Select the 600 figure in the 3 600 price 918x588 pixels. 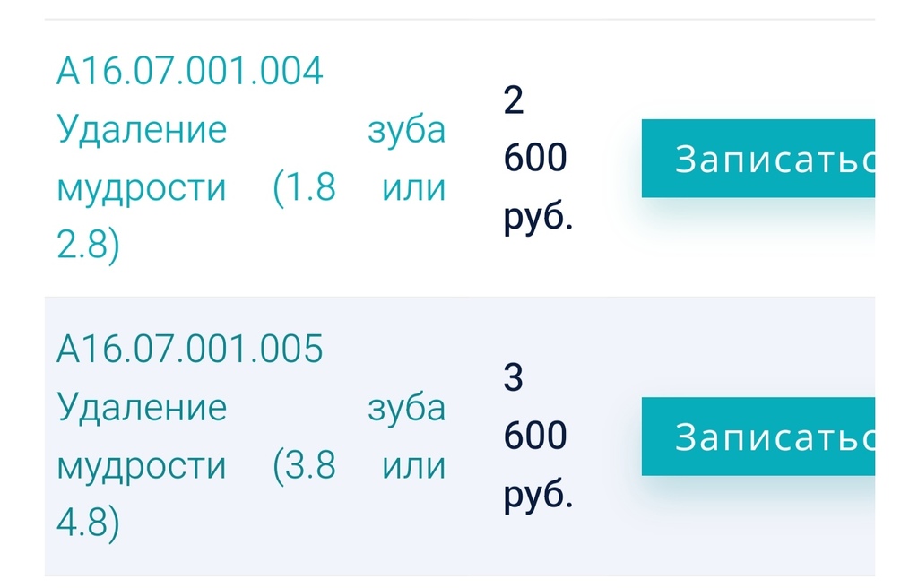(535, 437)
